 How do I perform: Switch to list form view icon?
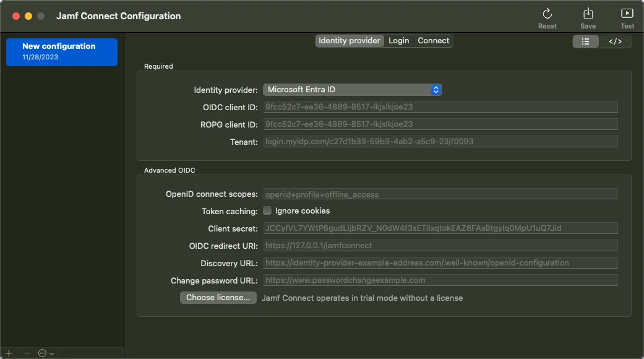(x=586, y=41)
